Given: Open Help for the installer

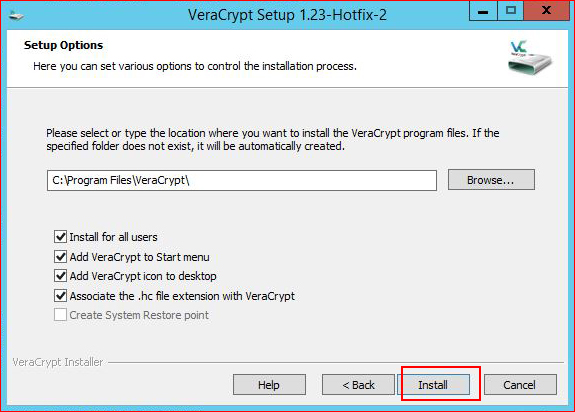Looking at the screenshot, I should click(x=269, y=385).
